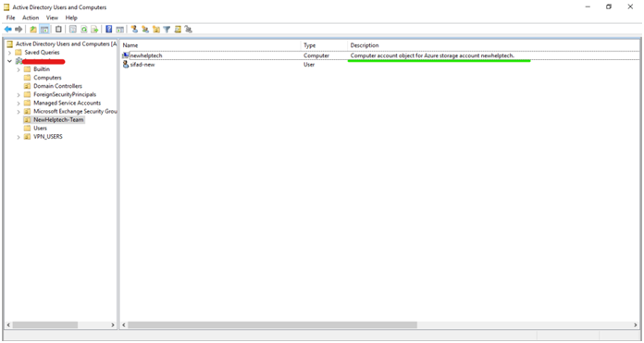Click the tree pane horizontal scrollbar thumb

44,325
